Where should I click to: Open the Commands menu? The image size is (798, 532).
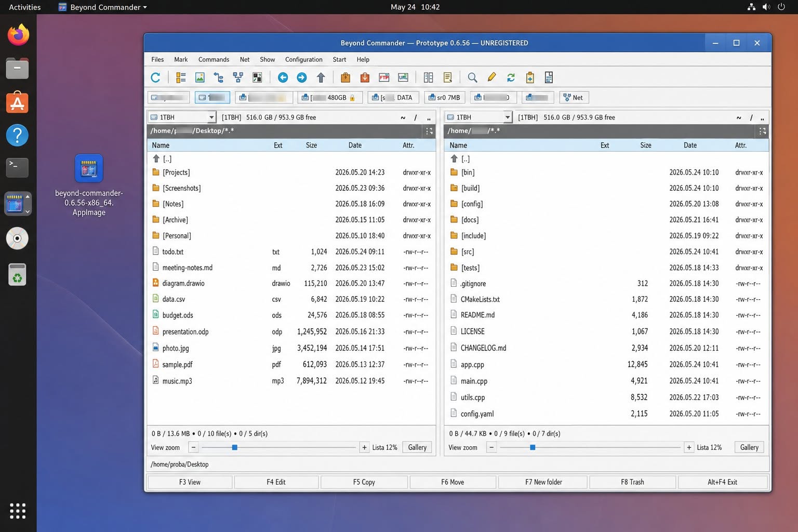pos(214,60)
